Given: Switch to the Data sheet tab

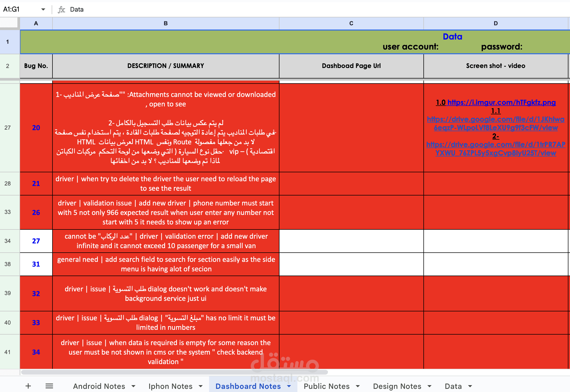Looking at the screenshot, I should (x=453, y=386).
